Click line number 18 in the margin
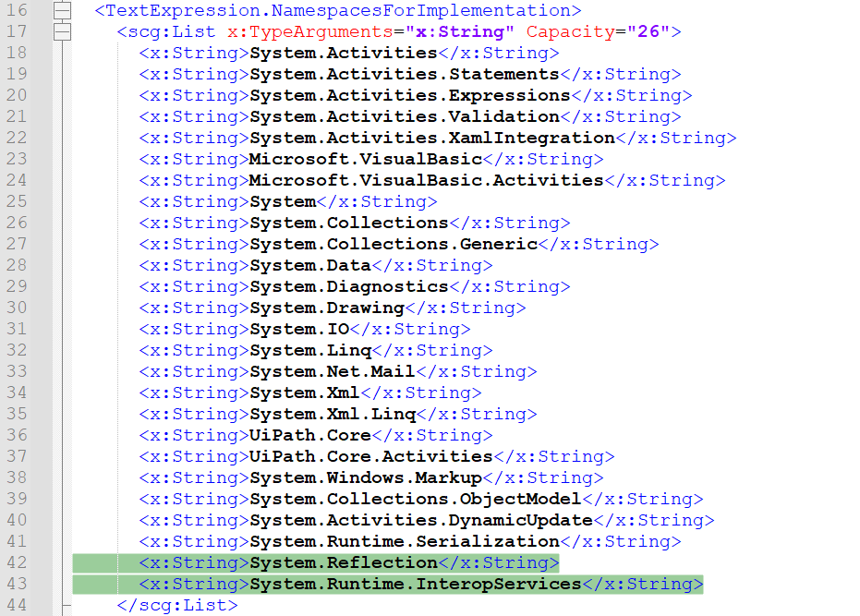Viewport: 860px width, 616px height. click(17, 53)
